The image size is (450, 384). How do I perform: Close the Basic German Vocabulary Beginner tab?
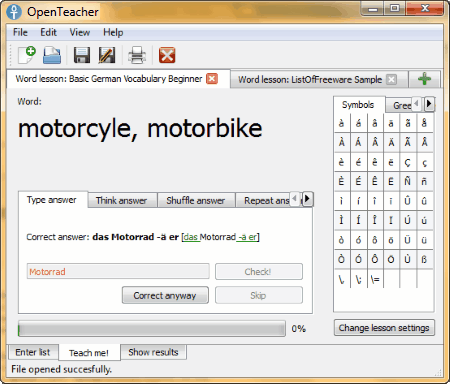coord(212,79)
